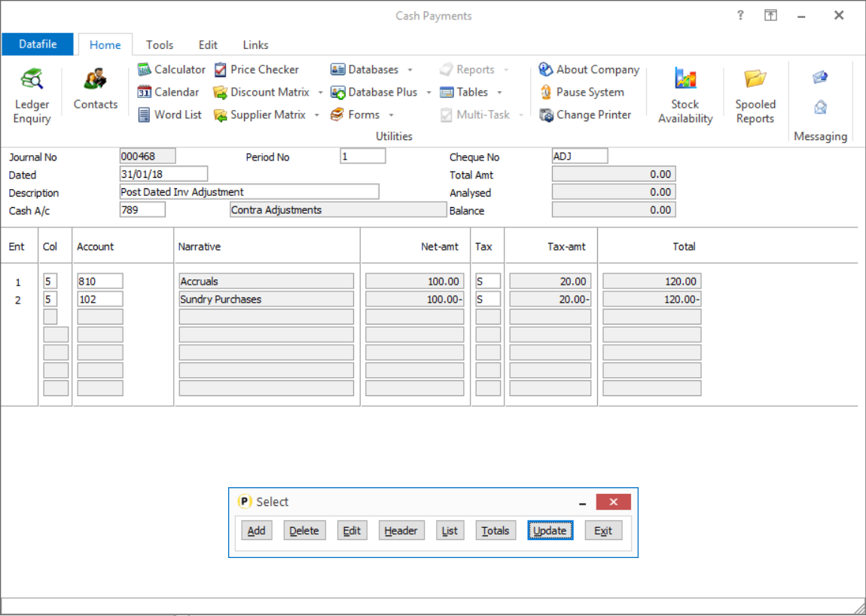866x616 pixels.
Task: Close the Select dialog with red X
Action: point(613,502)
